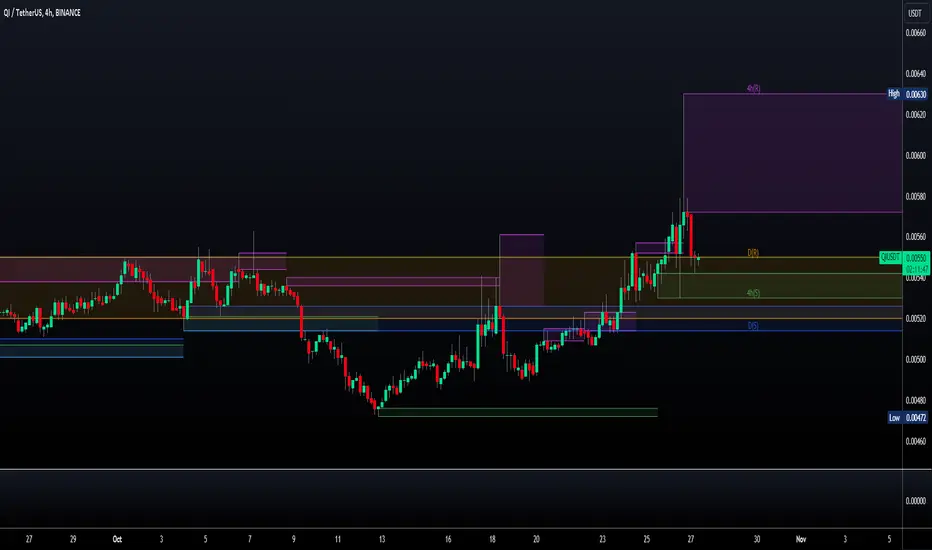Click date 11 on the time axis

pyautogui.click(x=338, y=539)
